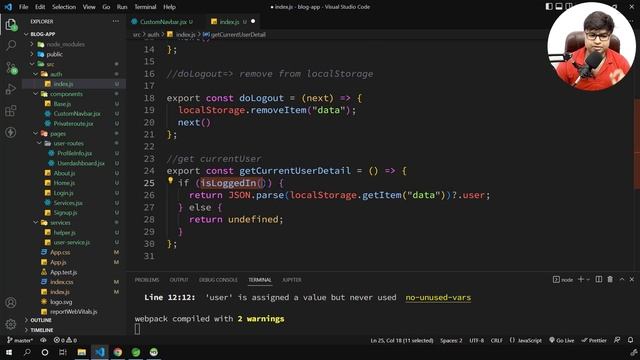Open the Help menu
This screenshot has width=640, height=360.
169,7
